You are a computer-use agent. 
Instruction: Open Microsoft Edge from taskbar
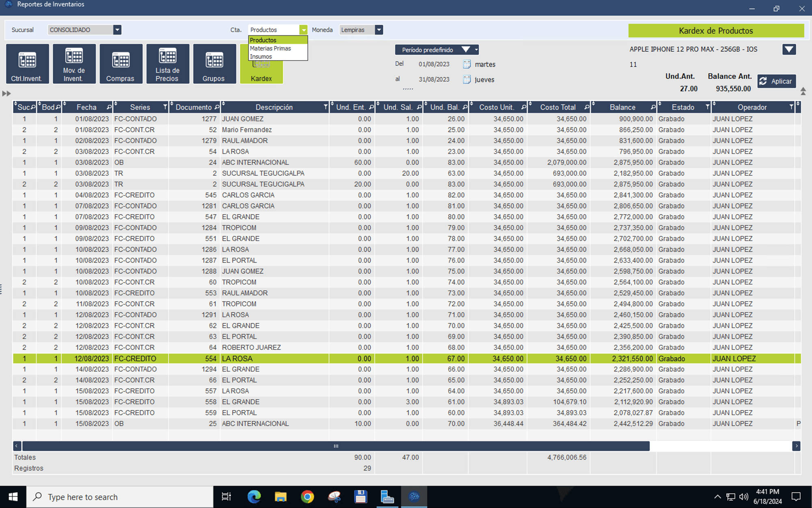pyautogui.click(x=254, y=497)
